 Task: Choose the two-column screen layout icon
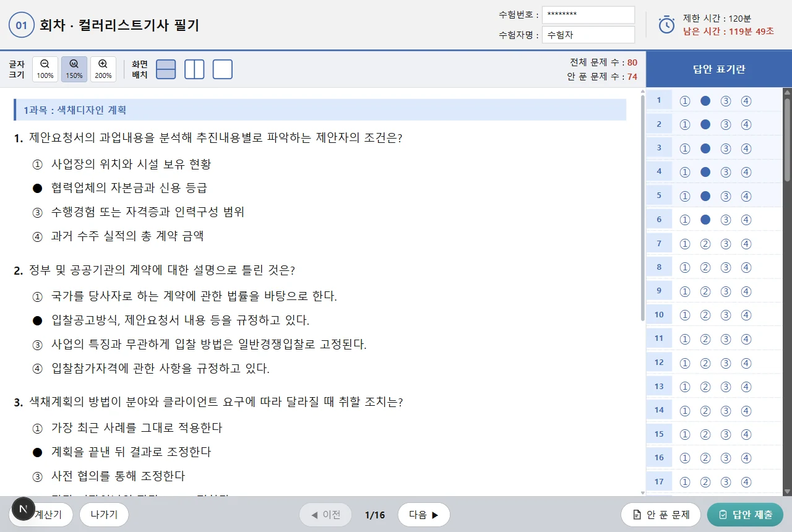coord(194,69)
